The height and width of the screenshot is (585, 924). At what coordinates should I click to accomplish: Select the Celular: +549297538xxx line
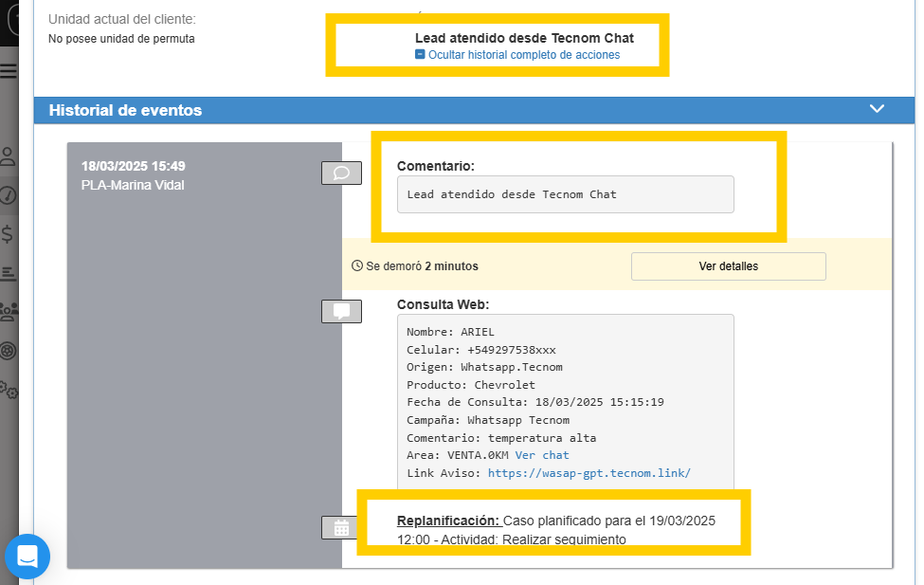pos(480,350)
